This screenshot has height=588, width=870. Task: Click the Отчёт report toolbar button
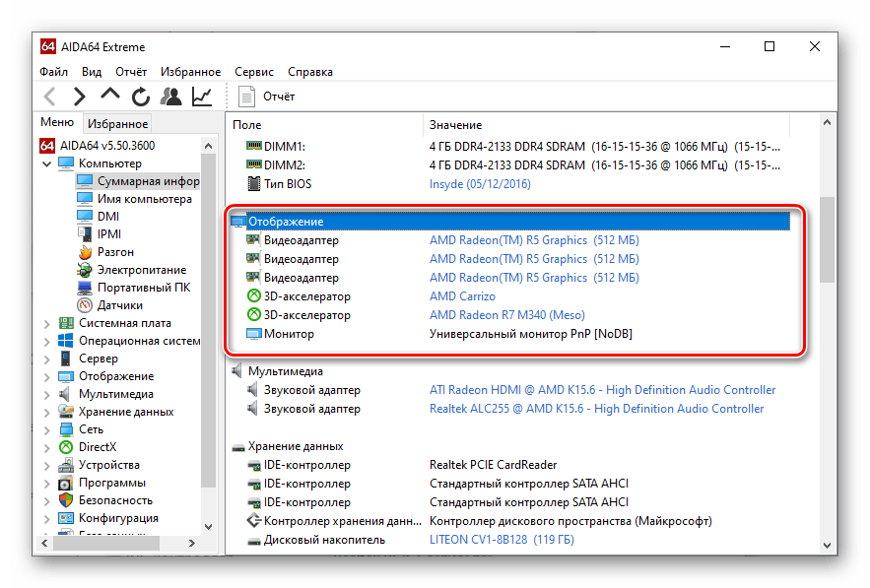267,97
